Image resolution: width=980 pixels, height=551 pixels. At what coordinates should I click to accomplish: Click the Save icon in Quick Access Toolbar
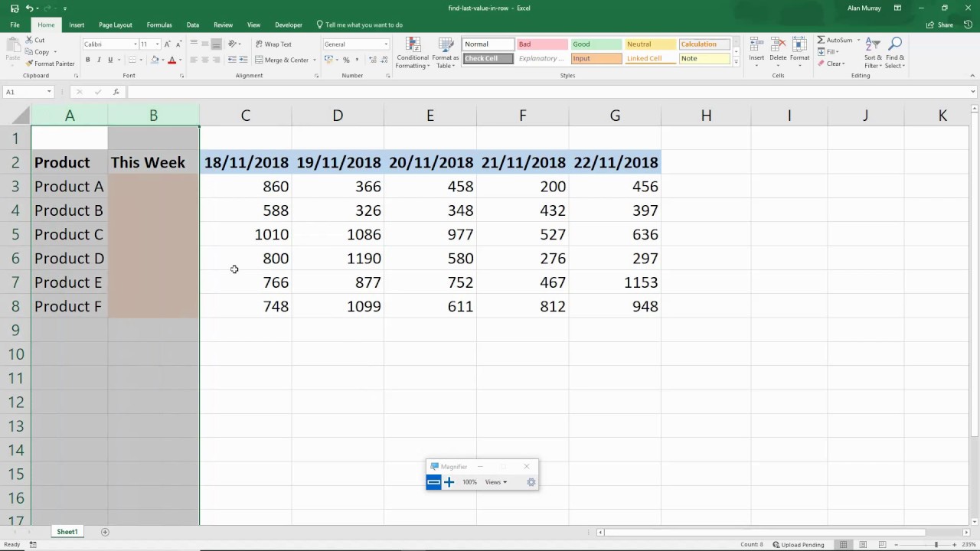coord(15,8)
